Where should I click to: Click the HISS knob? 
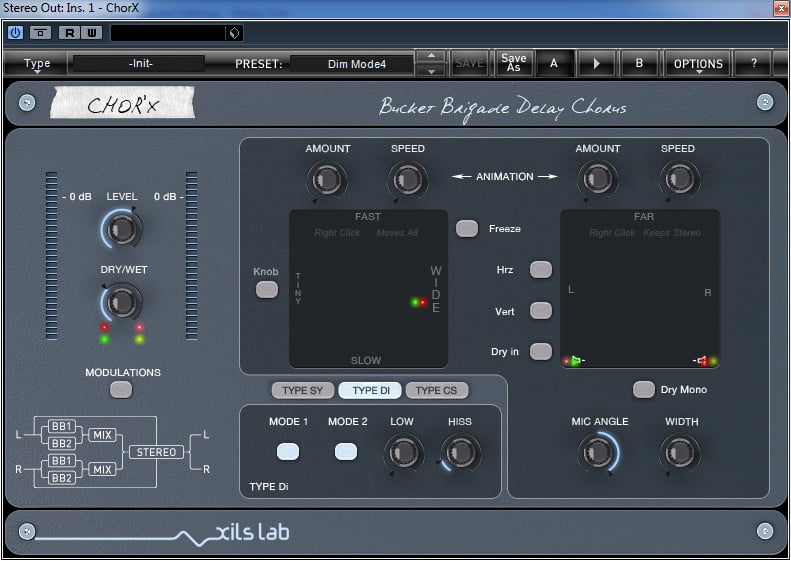(x=460, y=452)
